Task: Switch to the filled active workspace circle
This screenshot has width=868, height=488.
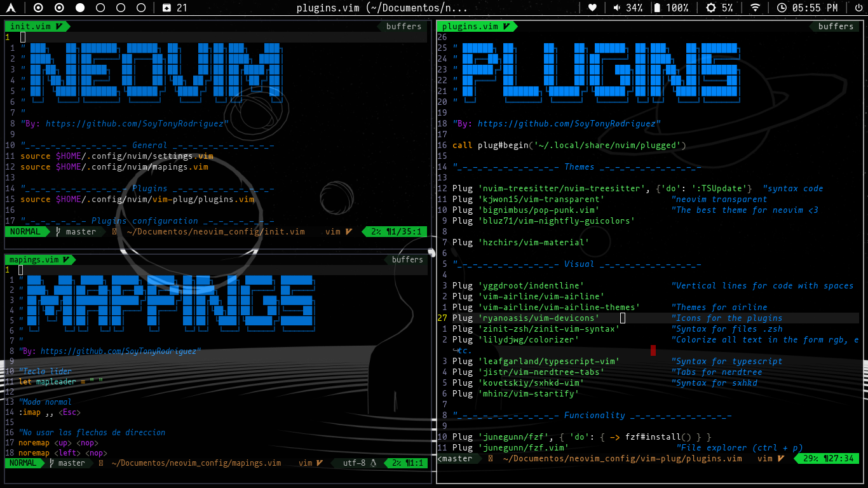Action: tap(80, 8)
